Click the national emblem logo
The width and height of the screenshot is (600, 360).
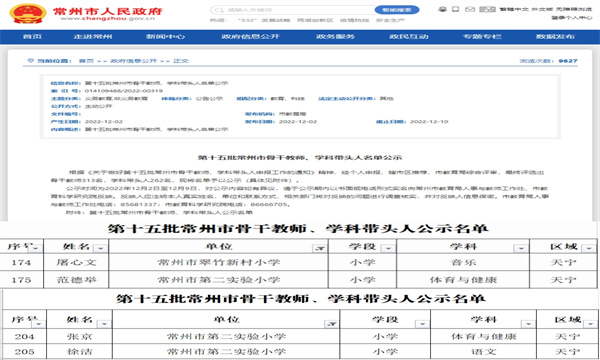(28, 14)
